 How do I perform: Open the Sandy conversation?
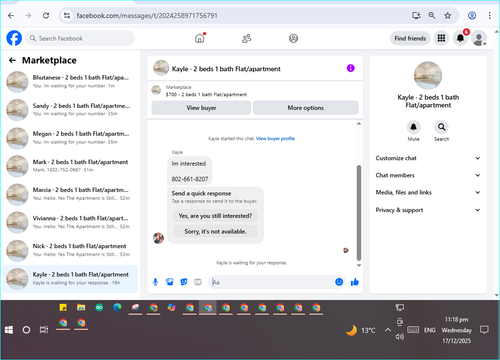(70, 110)
